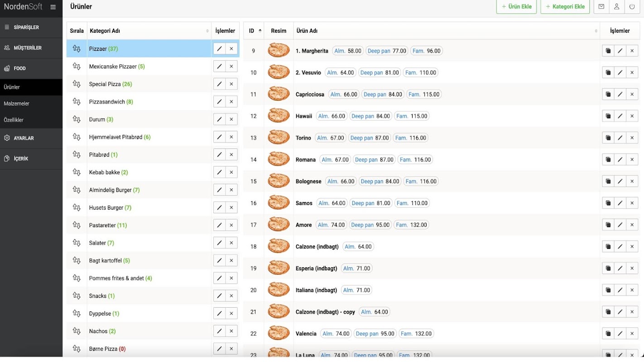Select the Almindelig Burger (7) category
The width and height of the screenshot is (644, 362).
tap(114, 190)
